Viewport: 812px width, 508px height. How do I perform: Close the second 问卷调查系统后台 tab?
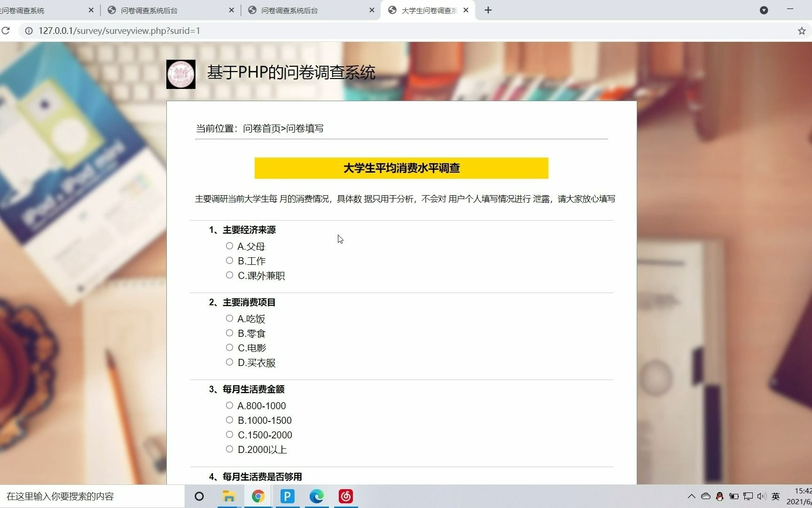point(372,10)
